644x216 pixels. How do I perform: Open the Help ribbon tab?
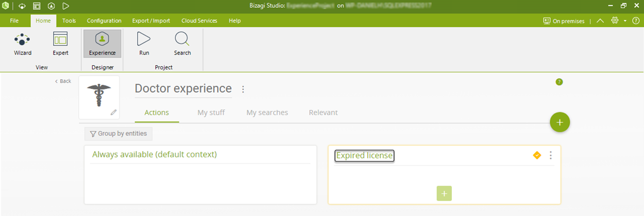[x=234, y=21]
